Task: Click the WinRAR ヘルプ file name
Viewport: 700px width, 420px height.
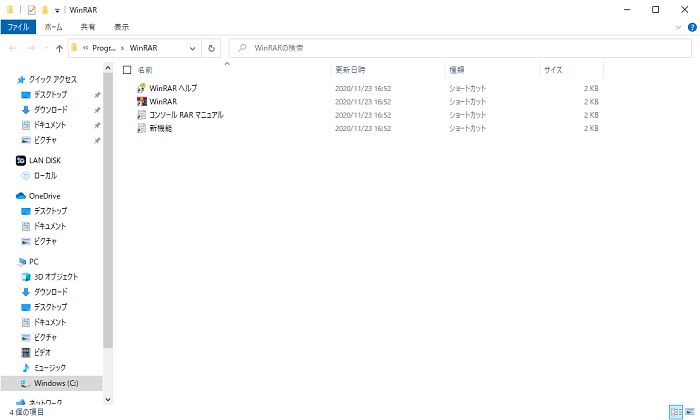Action: click(173, 88)
